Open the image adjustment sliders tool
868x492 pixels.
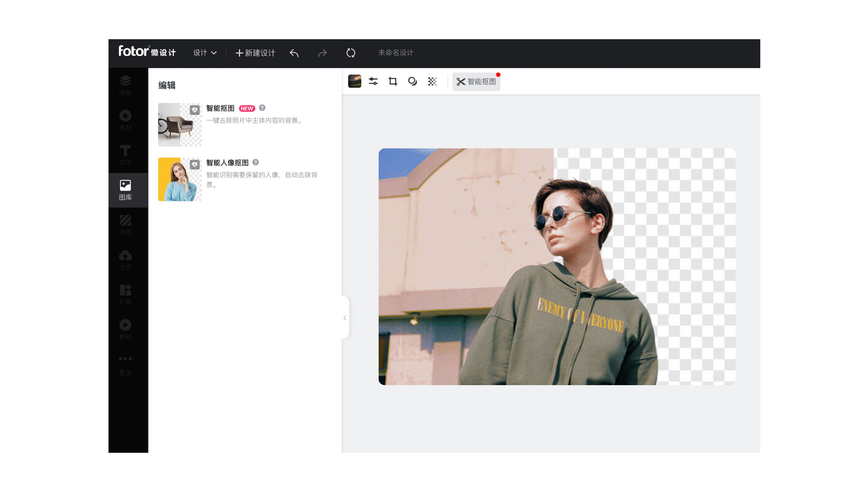coord(373,81)
